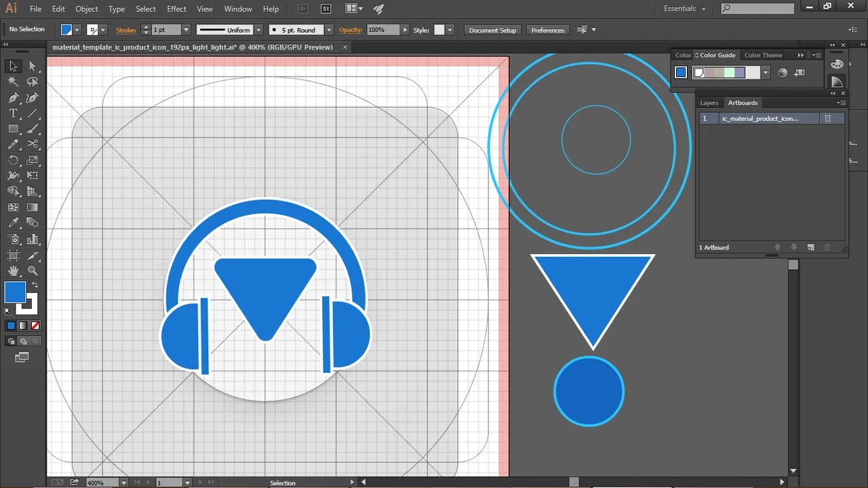The width and height of the screenshot is (868, 488).
Task: Select the Hand tool
Action: point(13,271)
